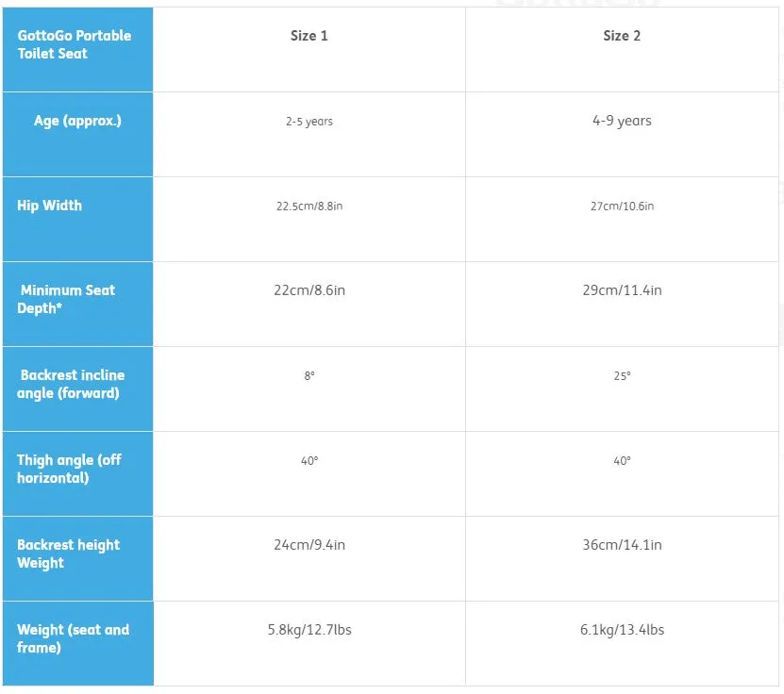Click the 6.1kg/13.4lbs weight value

(622, 630)
